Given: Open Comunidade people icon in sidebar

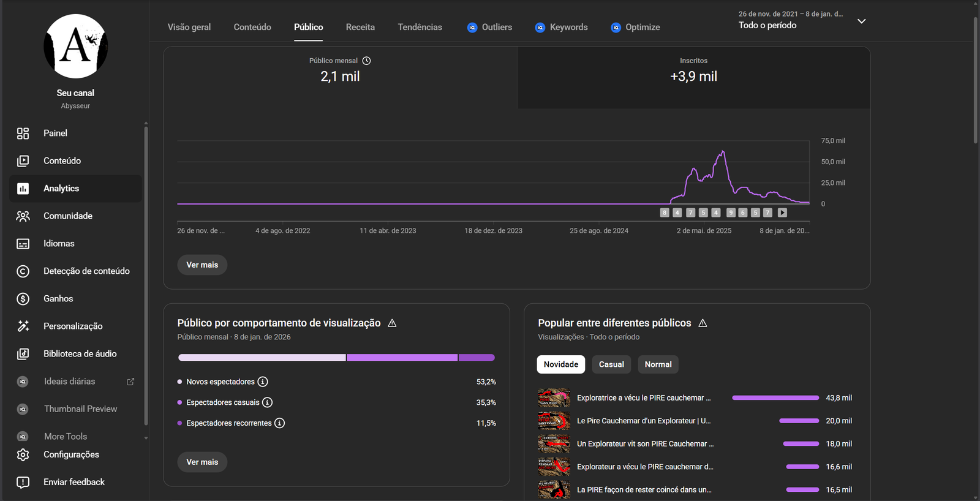Looking at the screenshot, I should pyautogui.click(x=23, y=216).
